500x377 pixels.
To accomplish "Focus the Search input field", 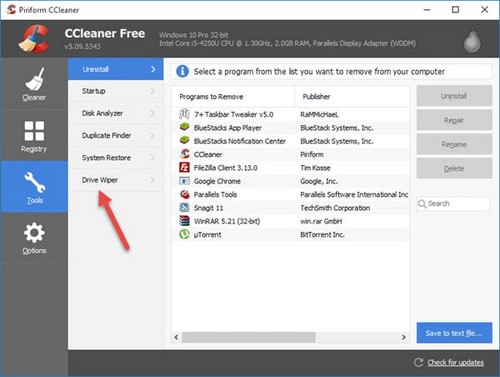I will [454, 203].
